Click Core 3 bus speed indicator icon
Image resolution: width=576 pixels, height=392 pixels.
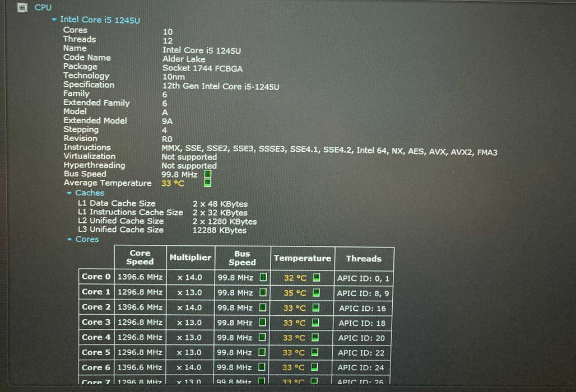[262, 322]
